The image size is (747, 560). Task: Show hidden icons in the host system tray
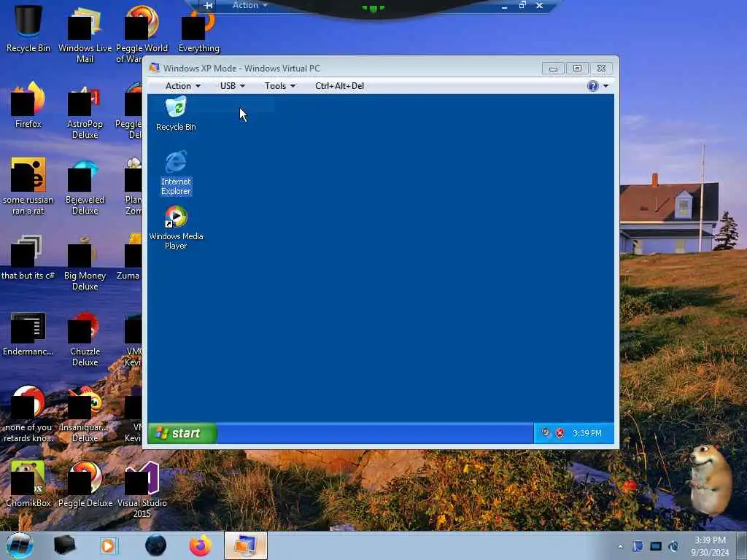coord(620,546)
